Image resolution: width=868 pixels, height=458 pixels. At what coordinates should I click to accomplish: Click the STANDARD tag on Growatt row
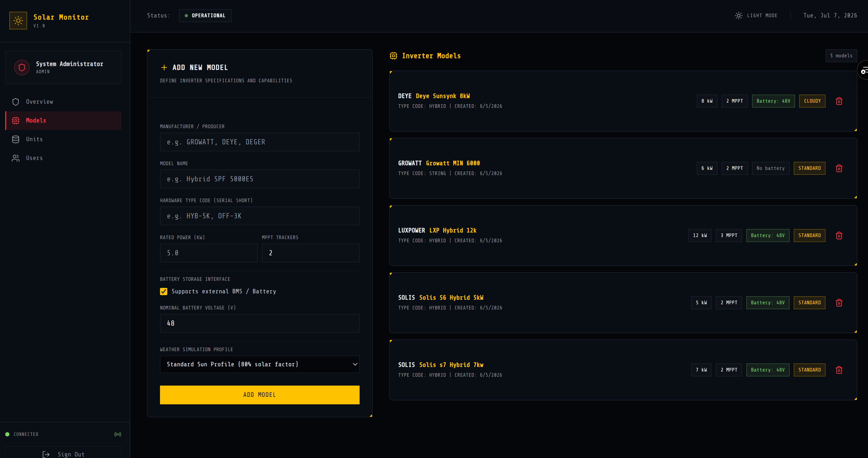[809, 168]
